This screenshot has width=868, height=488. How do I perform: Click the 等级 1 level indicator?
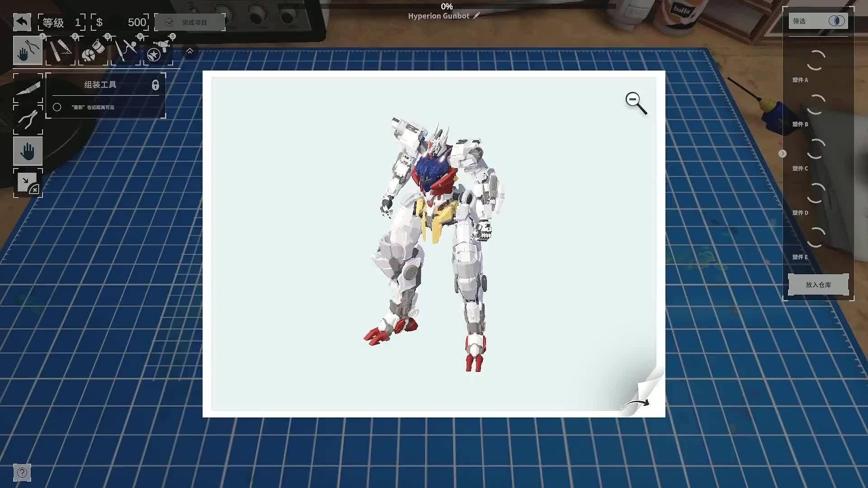pyautogui.click(x=62, y=22)
